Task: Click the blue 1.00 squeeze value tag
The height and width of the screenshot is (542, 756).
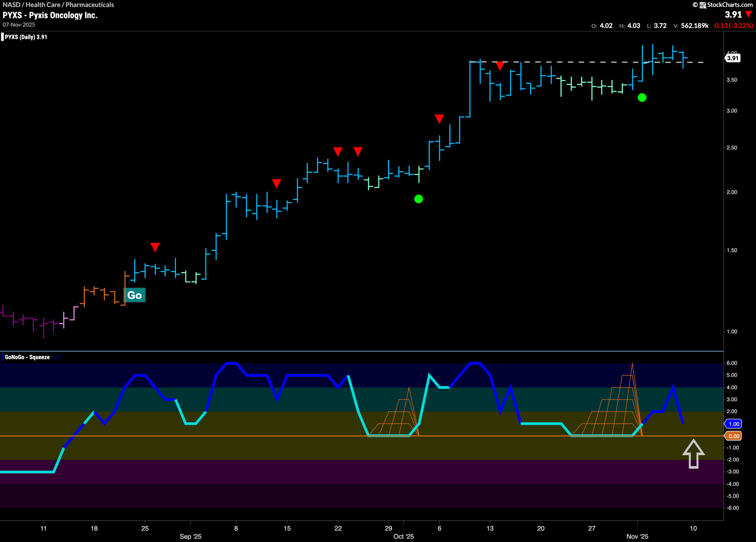Action: pyautogui.click(x=733, y=424)
